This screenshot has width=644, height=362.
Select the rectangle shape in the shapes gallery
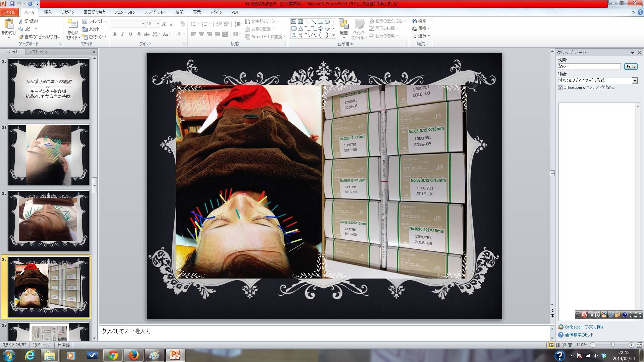coord(320,21)
